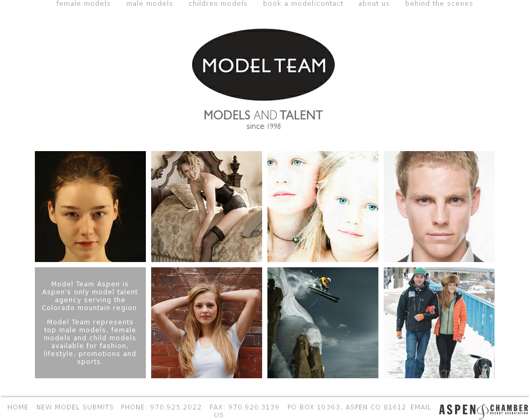The image size is (529, 420).
Task: Open NEW MODEL SUBMITS in the footer
Action: click(74, 407)
